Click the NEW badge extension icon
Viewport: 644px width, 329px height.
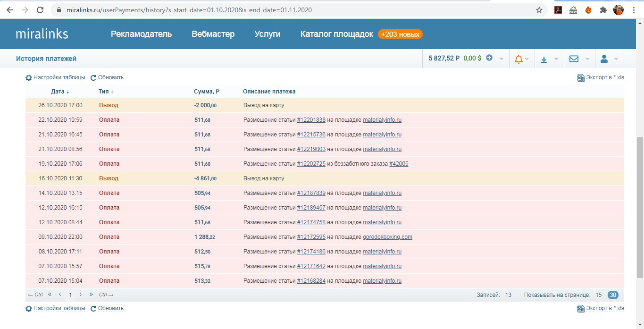point(573,10)
